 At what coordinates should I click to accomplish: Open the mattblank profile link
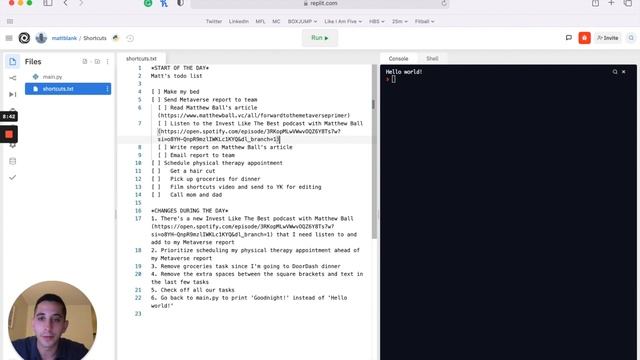click(64, 38)
